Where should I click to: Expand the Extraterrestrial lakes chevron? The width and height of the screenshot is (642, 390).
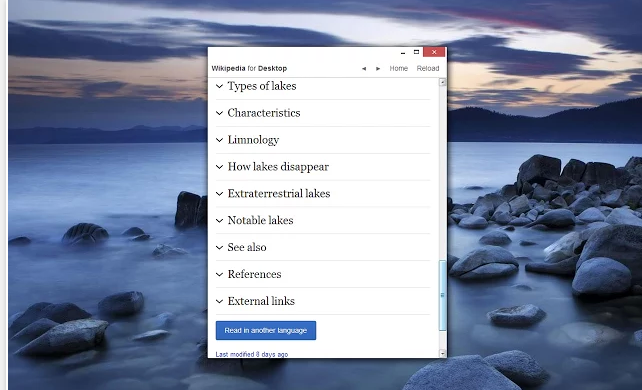tap(219, 194)
